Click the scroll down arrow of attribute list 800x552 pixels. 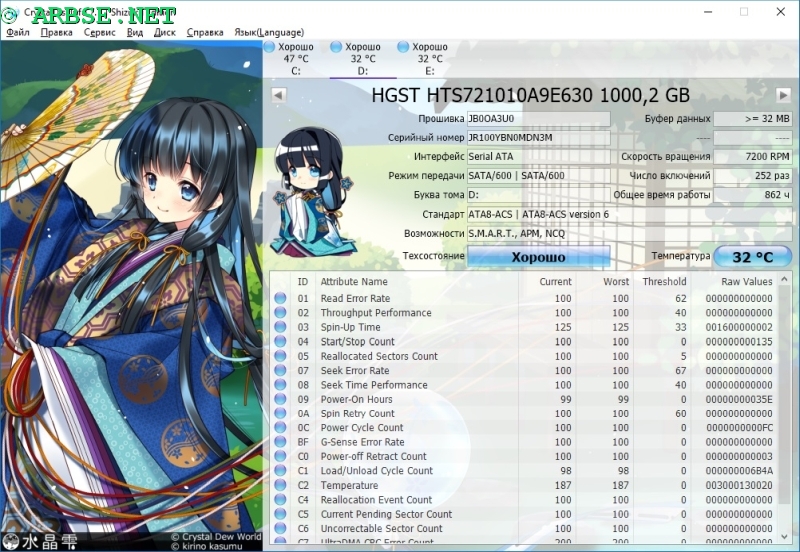(785, 536)
